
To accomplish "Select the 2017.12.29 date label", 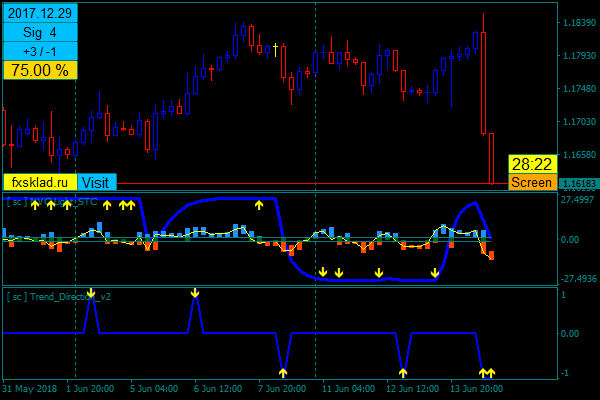I will coord(40,13).
